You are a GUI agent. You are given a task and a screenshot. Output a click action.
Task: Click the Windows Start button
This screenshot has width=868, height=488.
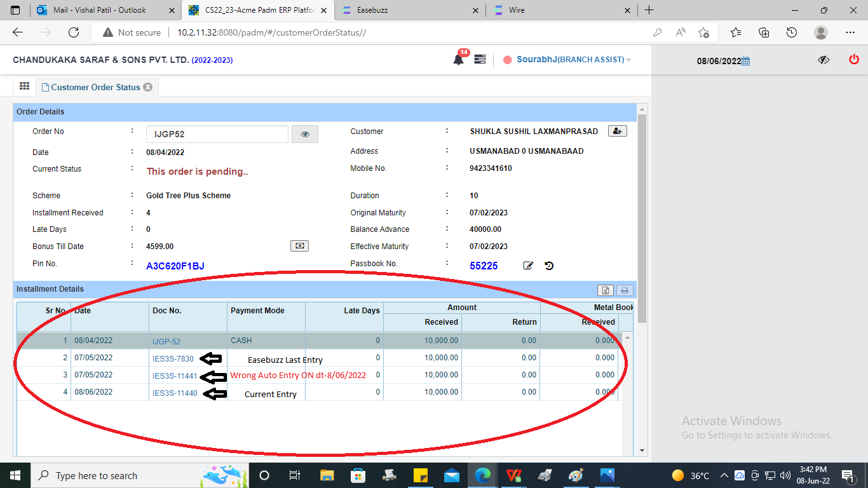15,475
